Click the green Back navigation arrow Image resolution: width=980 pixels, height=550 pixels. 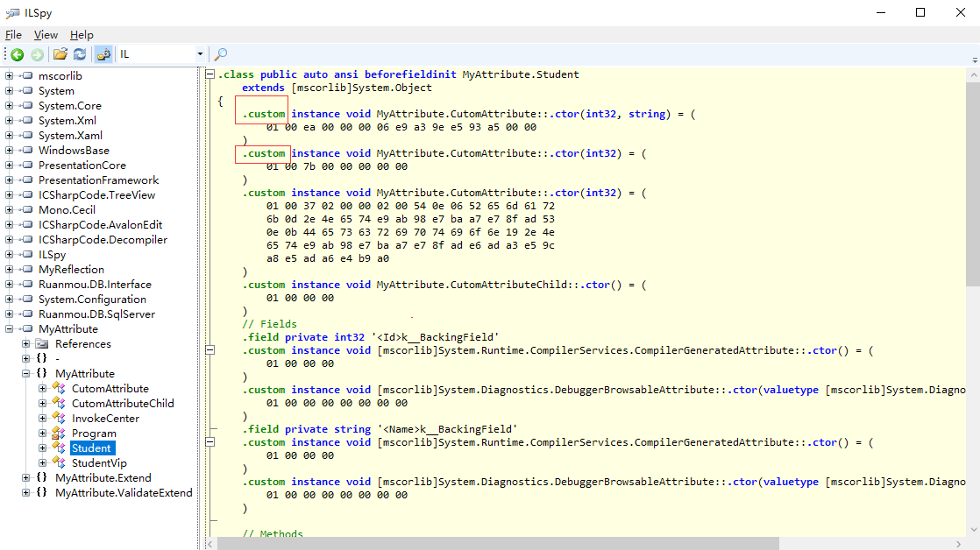coord(17,54)
